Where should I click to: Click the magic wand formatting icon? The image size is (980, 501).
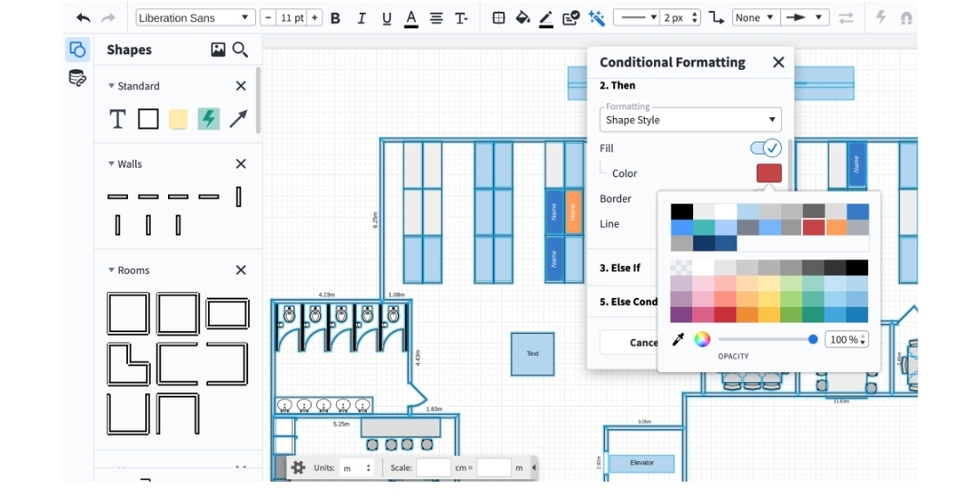click(597, 18)
